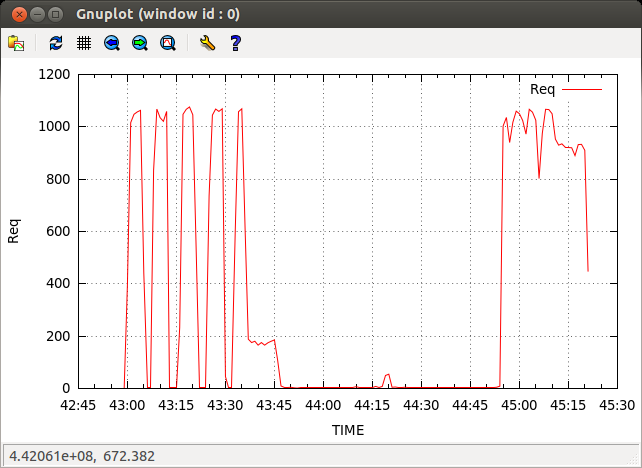642x468 pixels.
Task: Click the 1200 y-axis value
Action: [54, 75]
